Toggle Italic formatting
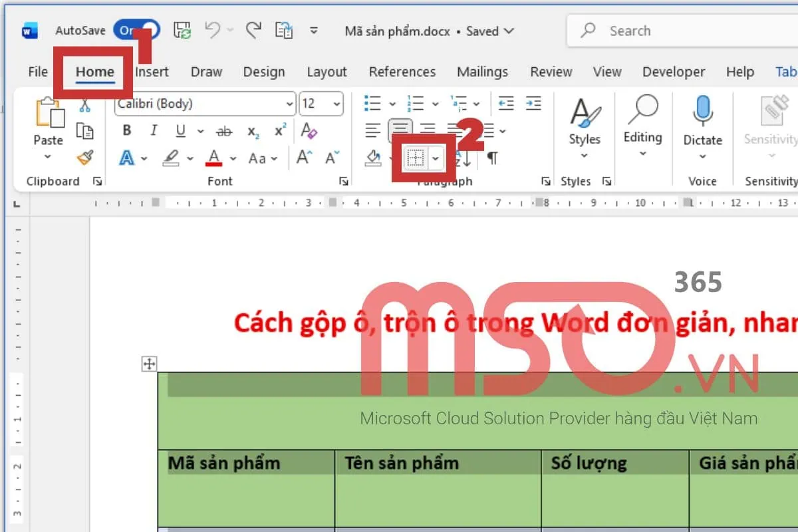This screenshot has width=798, height=532. point(152,131)
